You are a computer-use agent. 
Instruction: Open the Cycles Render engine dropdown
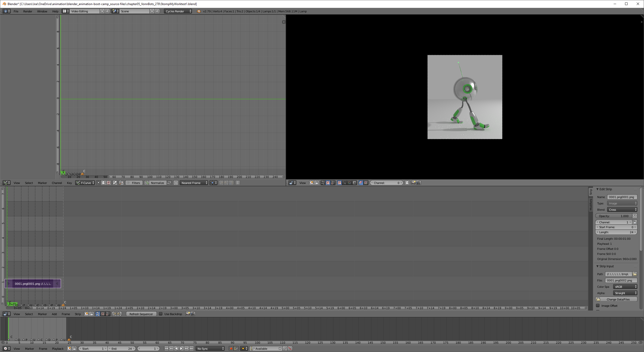click(178, 11)
